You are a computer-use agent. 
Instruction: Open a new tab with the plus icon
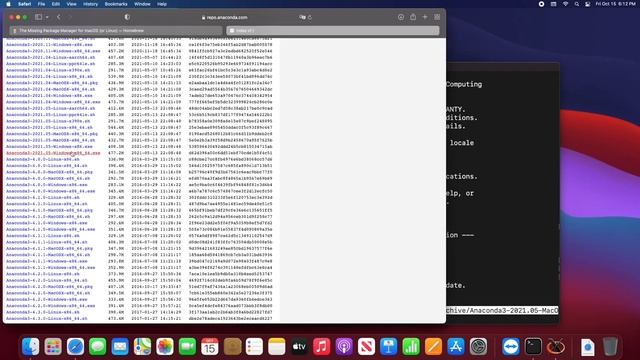coord(425,17)
